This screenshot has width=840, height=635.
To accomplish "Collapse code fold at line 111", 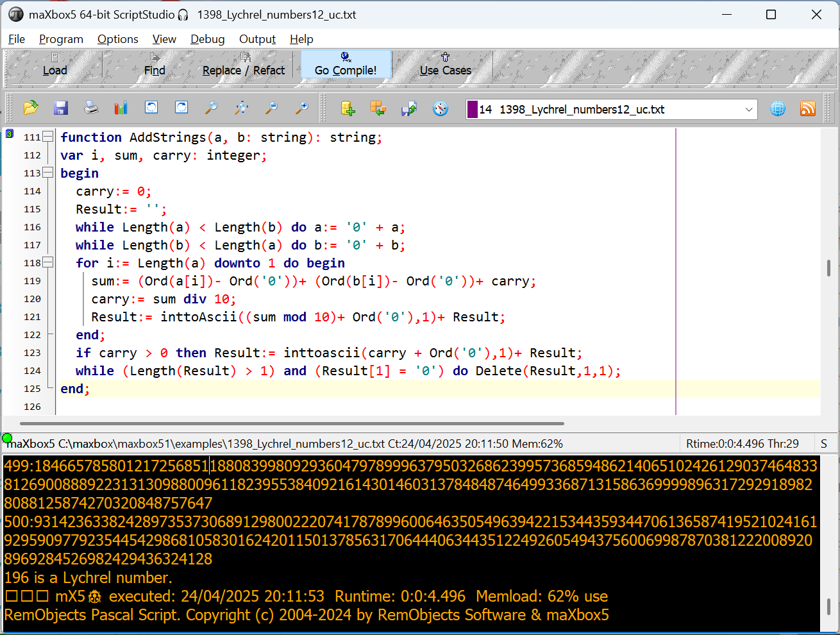I will [47, 137].
